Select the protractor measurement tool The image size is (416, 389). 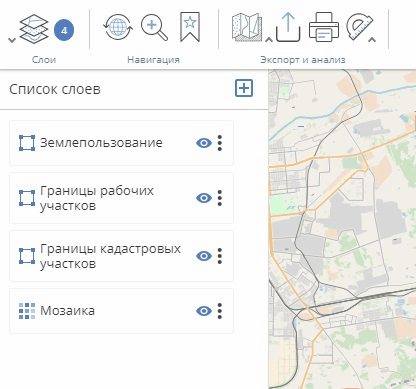pyautogui.click(x=360, y=26)
